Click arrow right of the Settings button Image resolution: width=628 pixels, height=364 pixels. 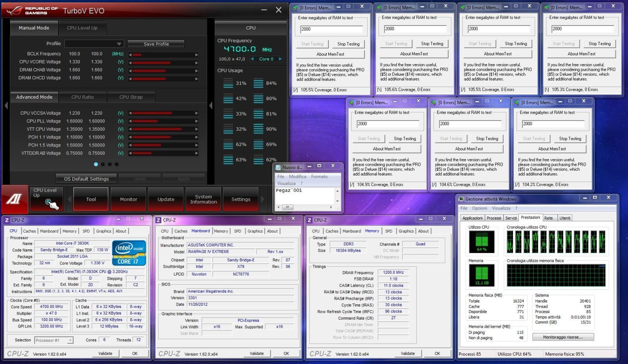tap(262, 199)
